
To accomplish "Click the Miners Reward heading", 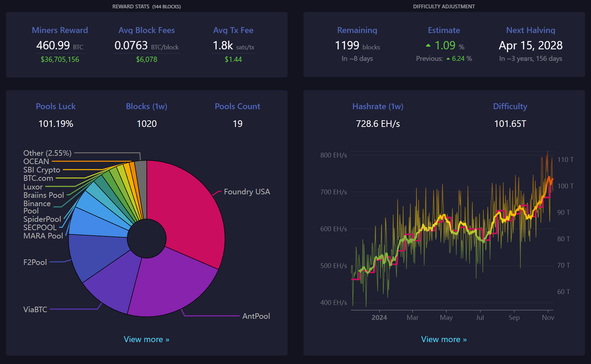I will [x=60, y=30].
